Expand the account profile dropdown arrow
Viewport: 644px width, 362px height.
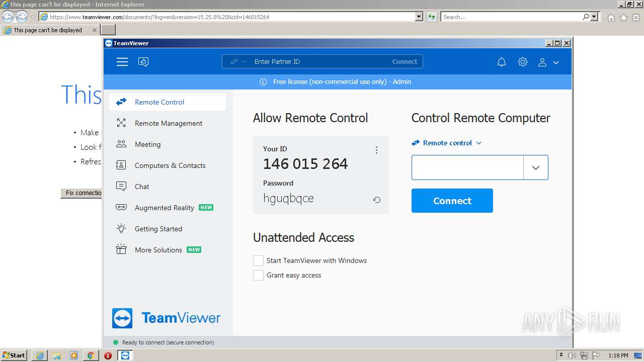pyautogui.click(x=556, y=62)
